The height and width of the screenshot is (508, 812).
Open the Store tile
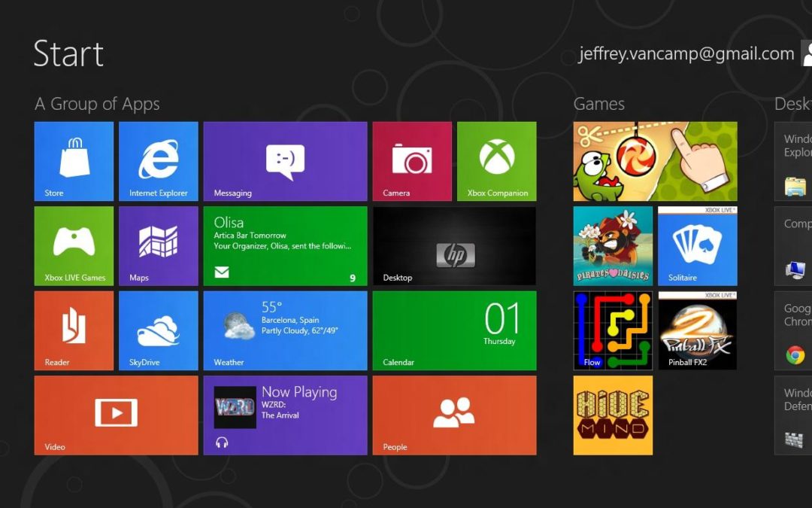(74, 161)
